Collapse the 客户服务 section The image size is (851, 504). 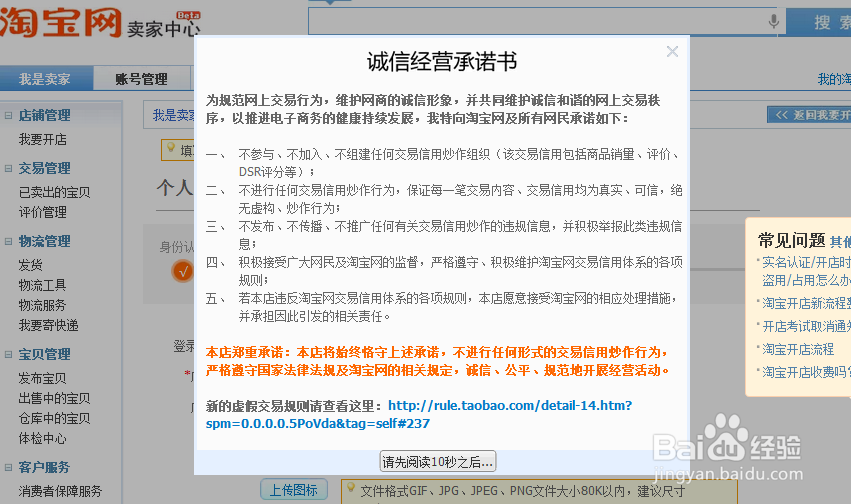[9, 467]
